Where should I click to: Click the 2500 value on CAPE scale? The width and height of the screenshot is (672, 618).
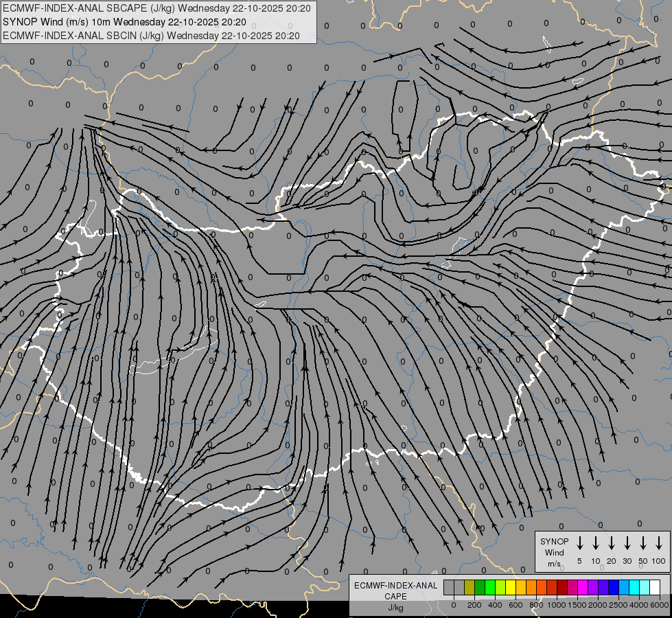[618, 605]
